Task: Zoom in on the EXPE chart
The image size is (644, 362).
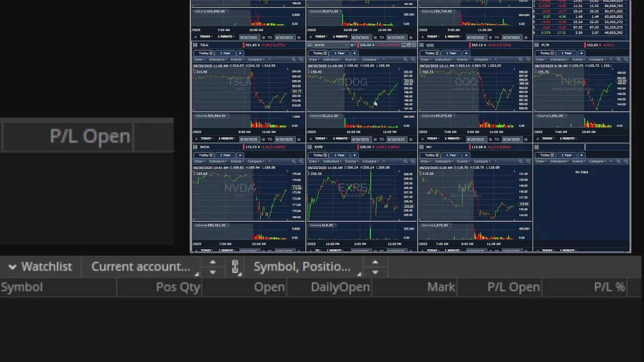Action: [x=406, y=161]
